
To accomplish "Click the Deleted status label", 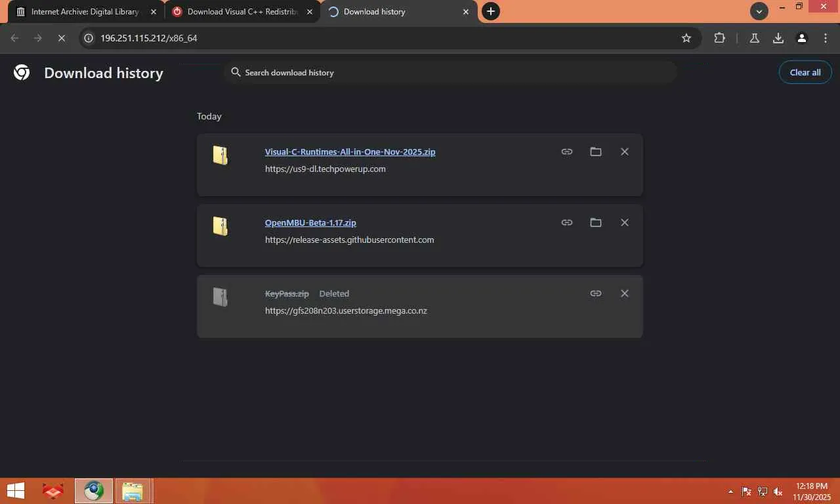I will tap(334, 293).
